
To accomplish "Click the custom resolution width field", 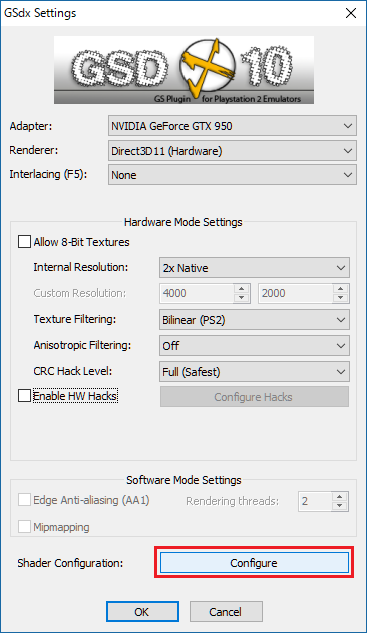I will [x=197, y=293].
